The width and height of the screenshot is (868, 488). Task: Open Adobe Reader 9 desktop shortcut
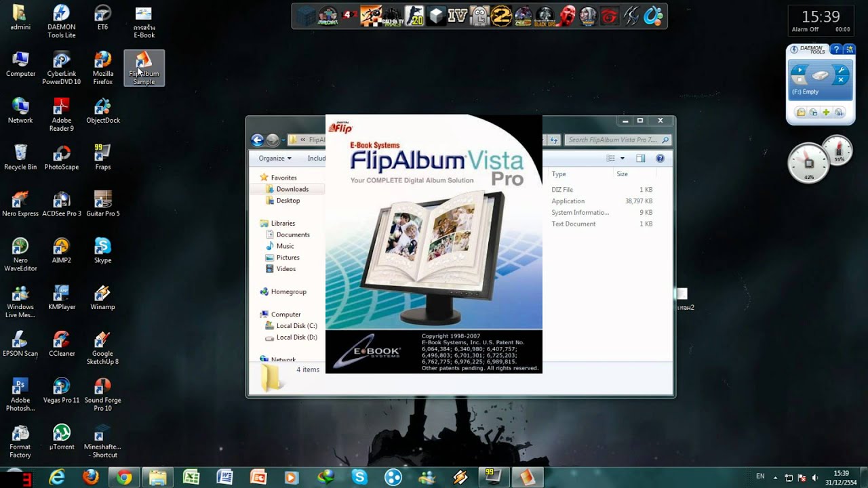click(62, 115)
